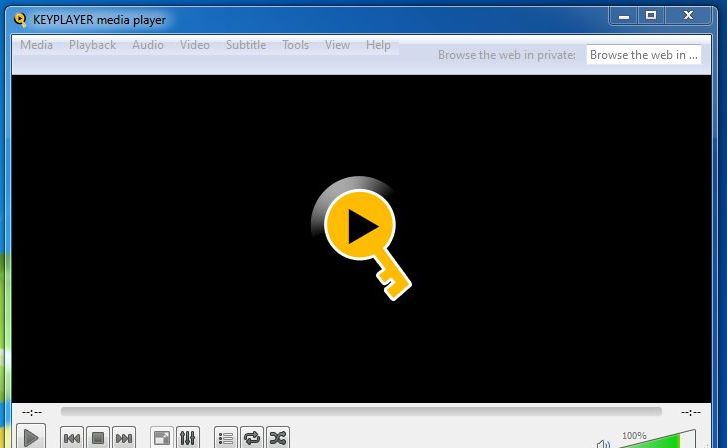Click the elapsed time label on the left

coord(32,412)
